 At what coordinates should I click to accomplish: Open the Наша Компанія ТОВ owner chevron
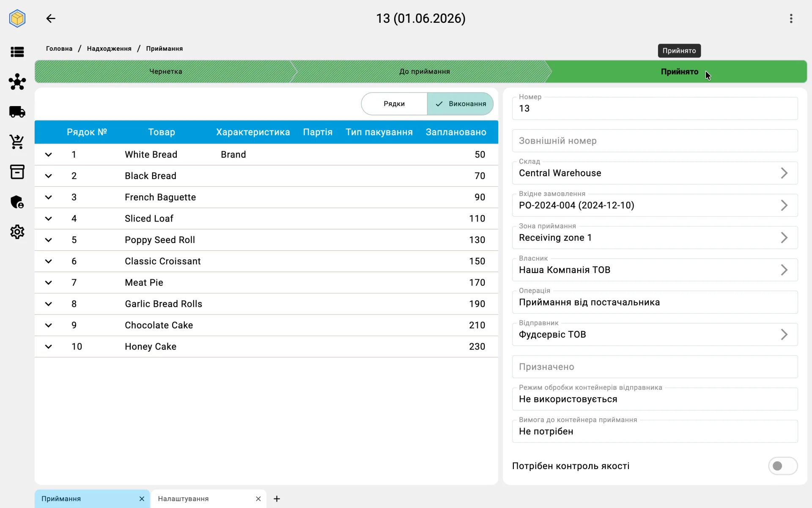[x=784, y=270]
